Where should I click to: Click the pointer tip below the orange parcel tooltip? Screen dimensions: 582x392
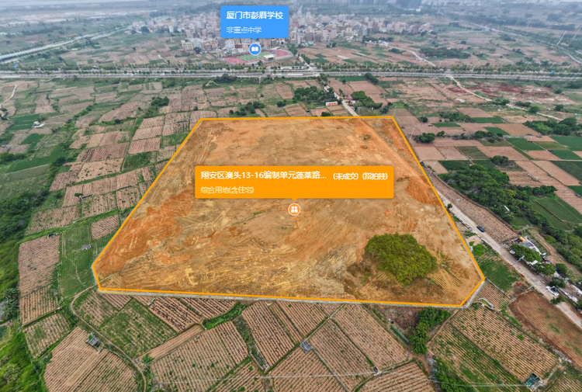tap(295, 200)
